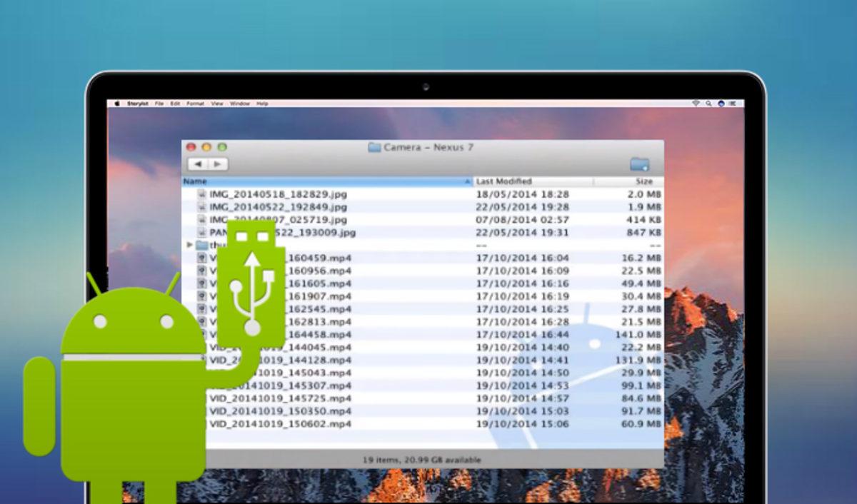Expand the thumbnails folder disclosure triangle
The height and width of the screenshot is (504, 857).
point(191,246)
